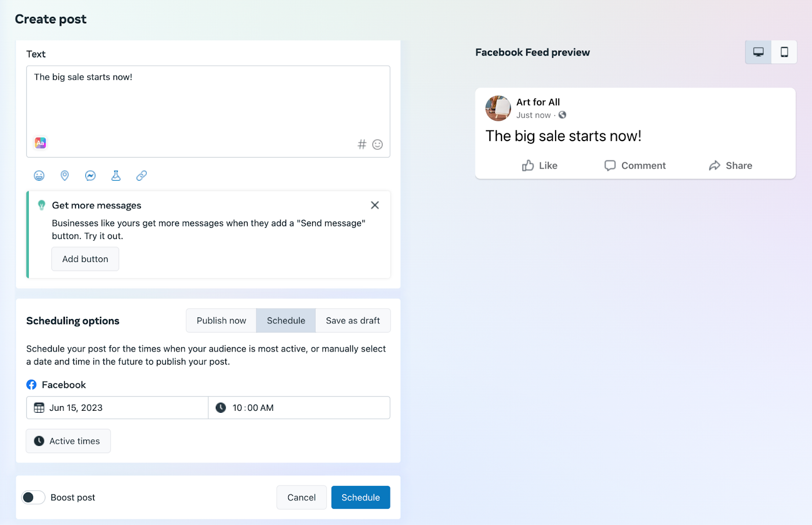
Task: Enable the Boost post toggle
Action: 33,497
